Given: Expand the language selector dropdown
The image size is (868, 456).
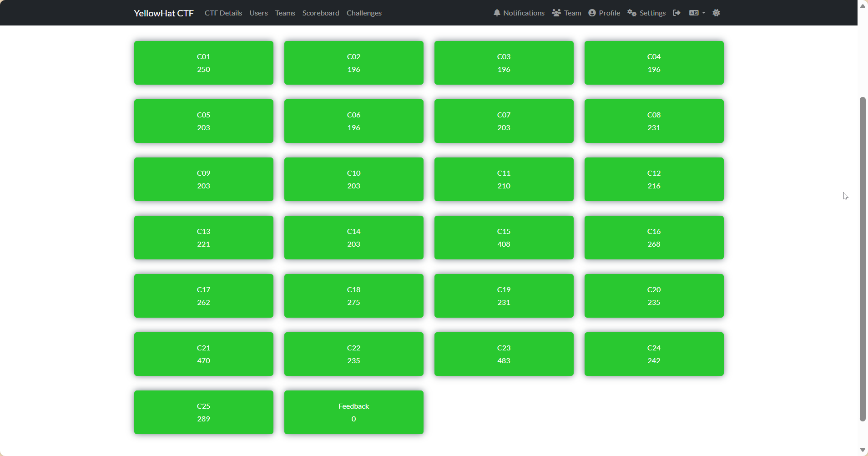Looking at the screenshot, I should click(697, 13).
